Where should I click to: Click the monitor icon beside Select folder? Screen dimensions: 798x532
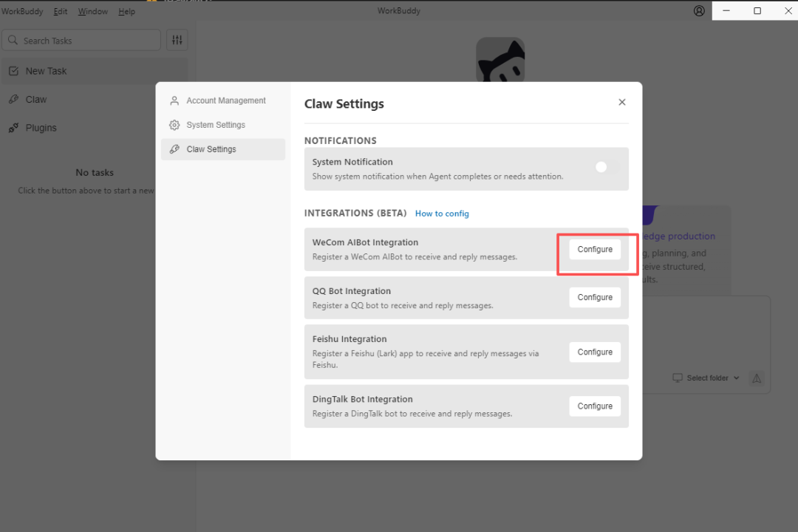tap(678, 378)
